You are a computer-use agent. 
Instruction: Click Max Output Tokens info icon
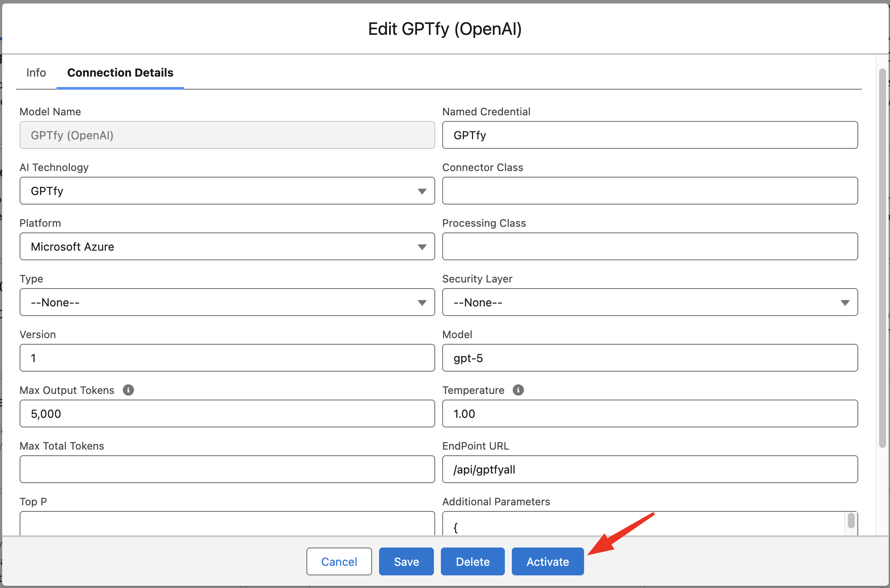pos(128,390)
